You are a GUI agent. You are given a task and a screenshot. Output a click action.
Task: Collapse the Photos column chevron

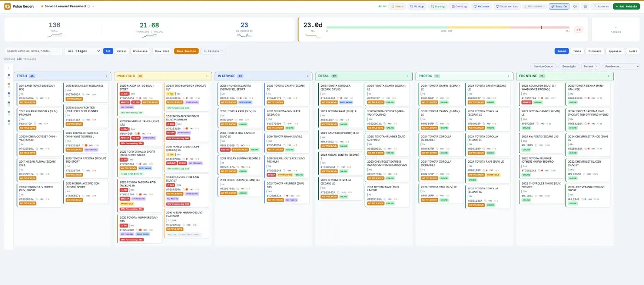point(508,76)
